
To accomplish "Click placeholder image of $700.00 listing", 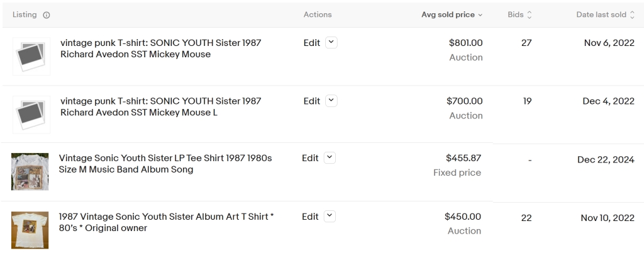I will pyautogui.click(x=31, y=115).
